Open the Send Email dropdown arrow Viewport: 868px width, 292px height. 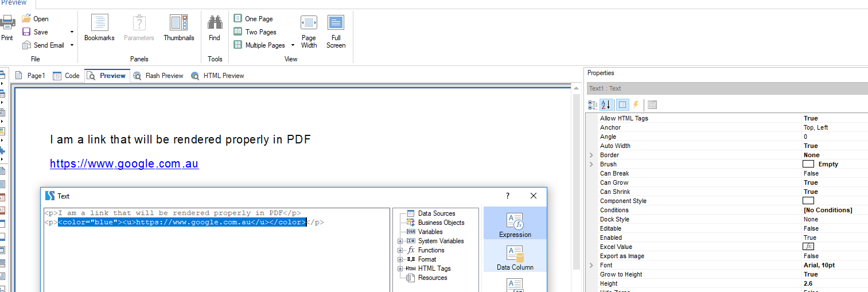tap(72, 45)
